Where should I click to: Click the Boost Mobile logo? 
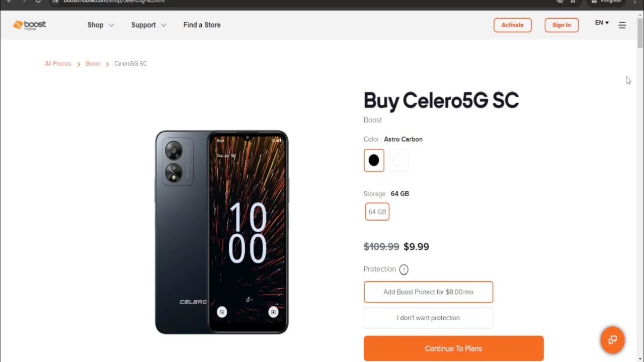(30, 25)
